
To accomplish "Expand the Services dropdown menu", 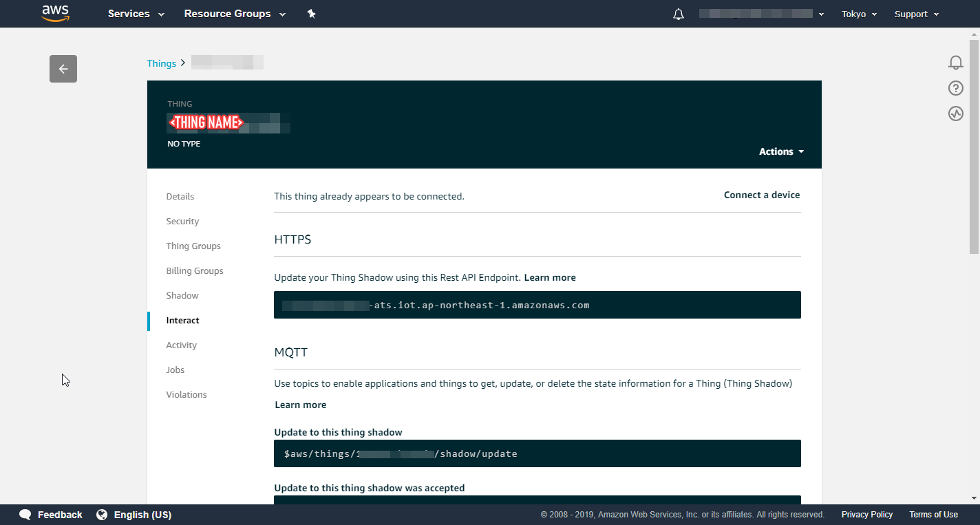I will pyautogui.click(x=136, y=14).
